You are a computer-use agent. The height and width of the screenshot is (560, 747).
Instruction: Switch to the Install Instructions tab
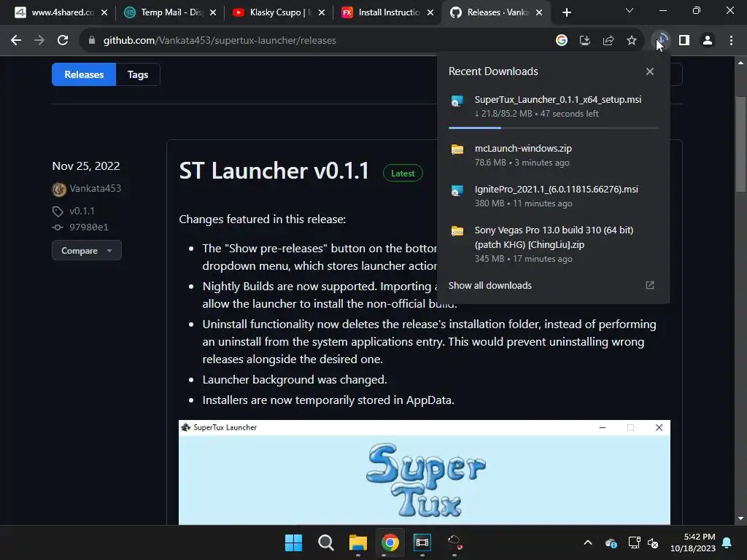pyautogui.click(x=387, y=12)
